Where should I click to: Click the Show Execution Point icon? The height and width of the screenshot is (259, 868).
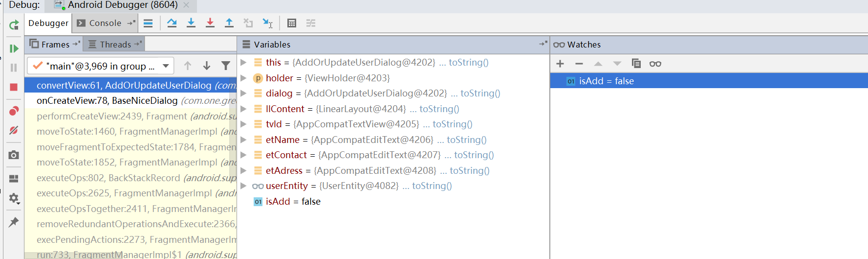click(x=148, y=23)
